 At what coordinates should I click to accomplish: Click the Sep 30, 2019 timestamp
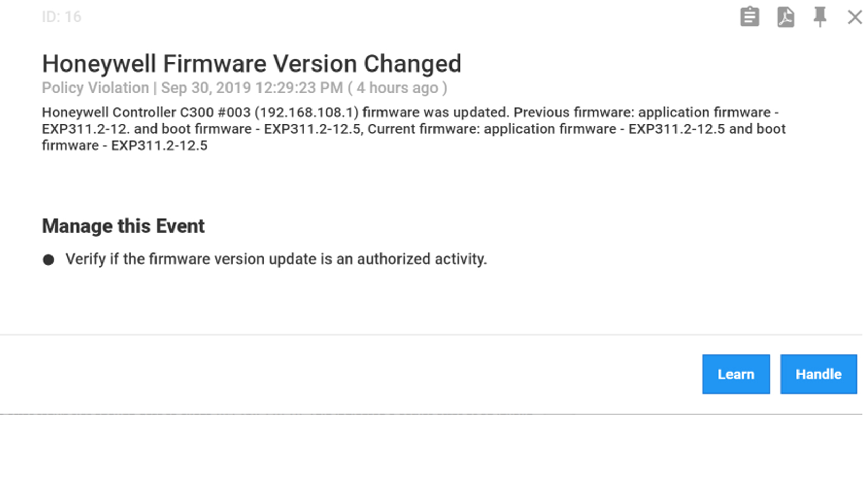pos(252,88)
